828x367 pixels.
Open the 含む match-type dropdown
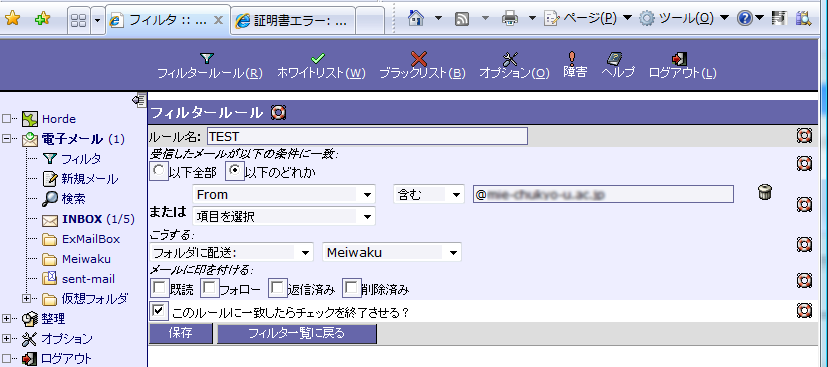[x=428, y=194]
